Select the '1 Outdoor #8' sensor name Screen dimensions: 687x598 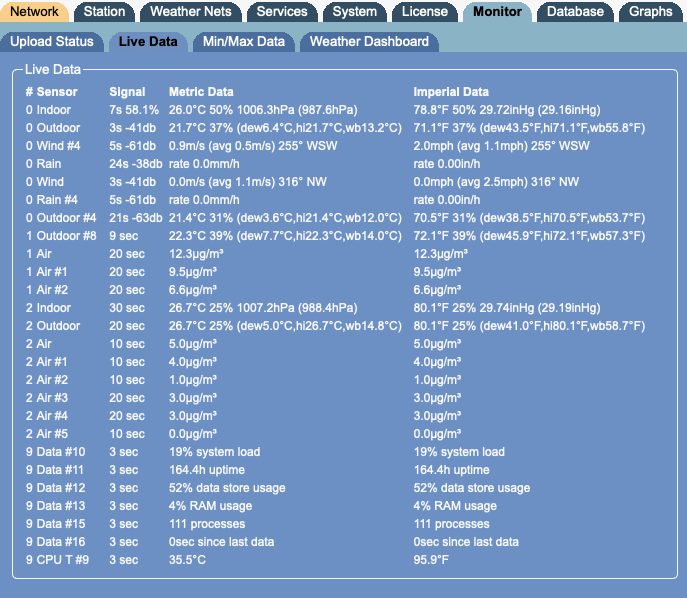pyautogui.click(x=61, y=236)
